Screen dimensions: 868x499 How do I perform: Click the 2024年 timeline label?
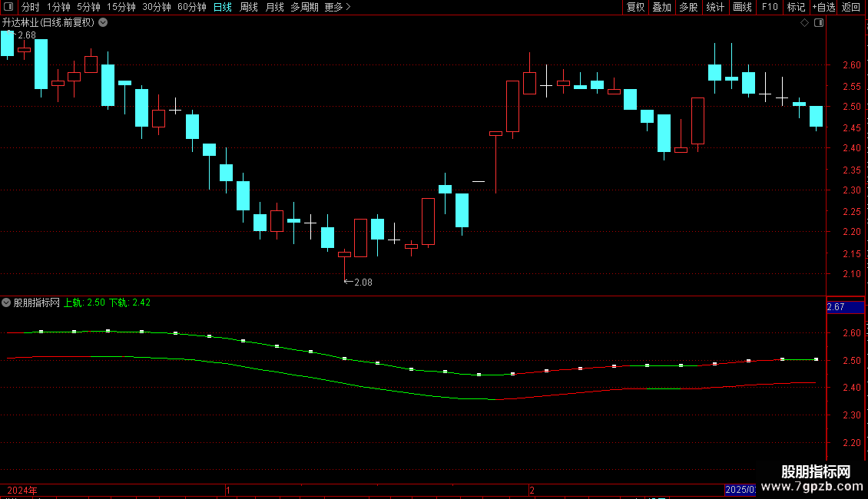22,490
